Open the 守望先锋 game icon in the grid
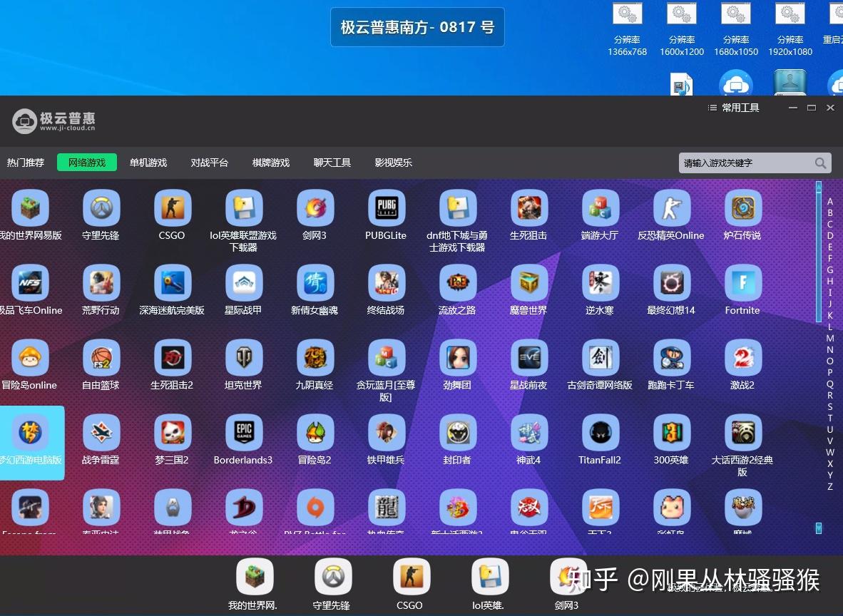This screenshot has width=843, height=616. tap(101, 207)
